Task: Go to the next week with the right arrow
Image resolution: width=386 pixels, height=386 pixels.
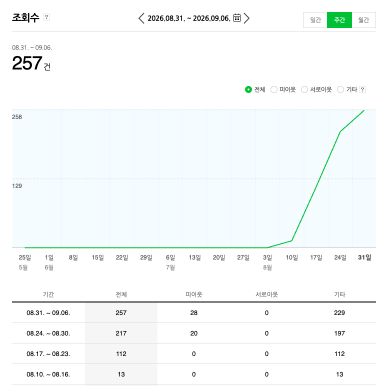Action: click(x=246, y=18)
